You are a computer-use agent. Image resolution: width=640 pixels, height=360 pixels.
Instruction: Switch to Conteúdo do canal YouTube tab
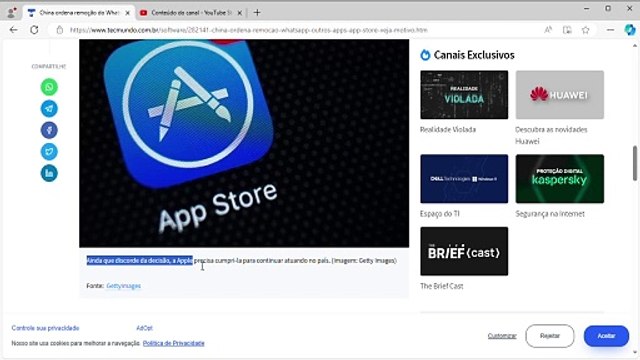[x=191, y=13]
